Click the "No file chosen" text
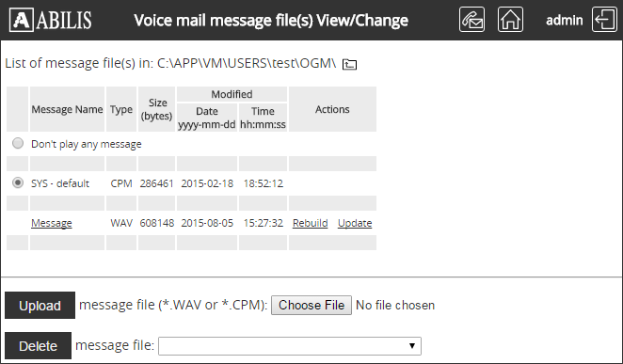Image resolution: width=623 pixels, height=364 pixels. [x=395, y=306]
